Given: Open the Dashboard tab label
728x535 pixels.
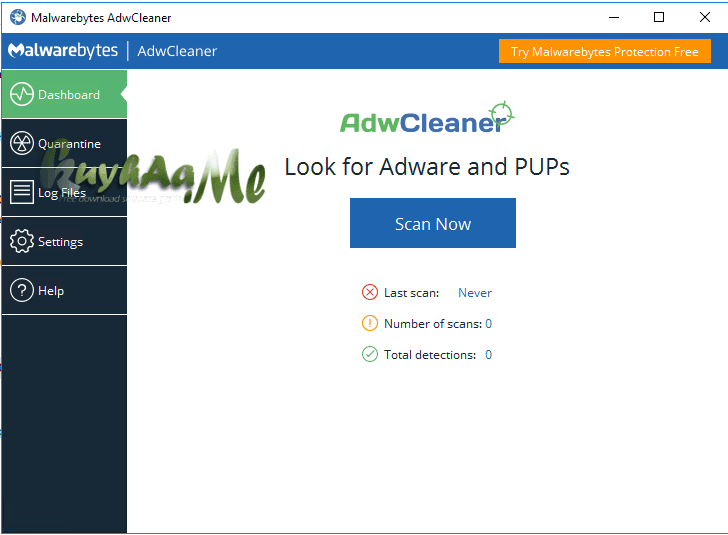Looking at the screenshot, I should (69, 95).
